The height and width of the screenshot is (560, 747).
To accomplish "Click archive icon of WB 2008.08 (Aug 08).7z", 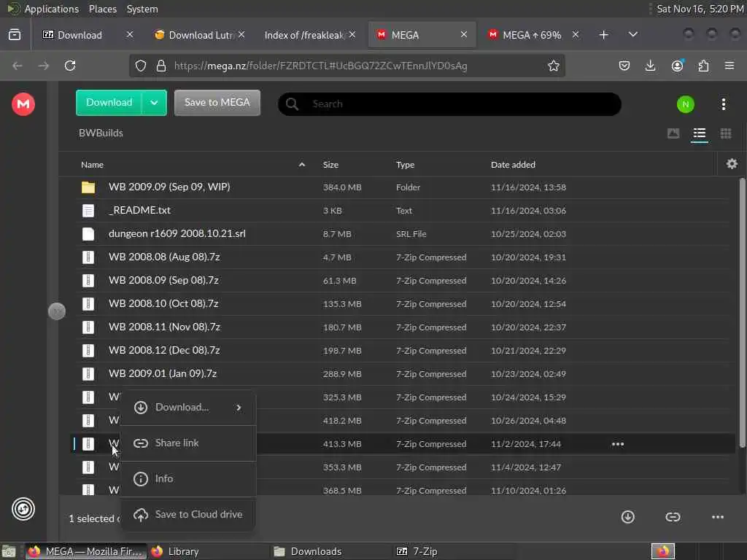I will (x=88, y=257).
